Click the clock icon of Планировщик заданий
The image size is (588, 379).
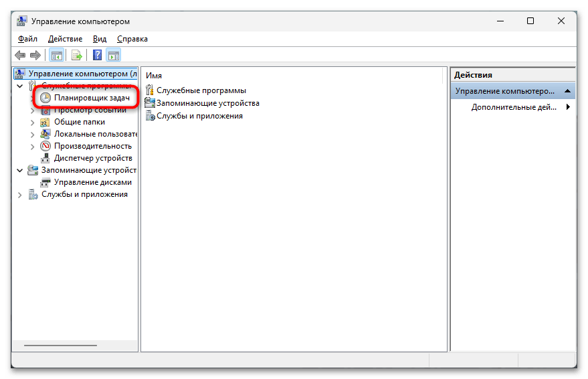tap(45, 98)
